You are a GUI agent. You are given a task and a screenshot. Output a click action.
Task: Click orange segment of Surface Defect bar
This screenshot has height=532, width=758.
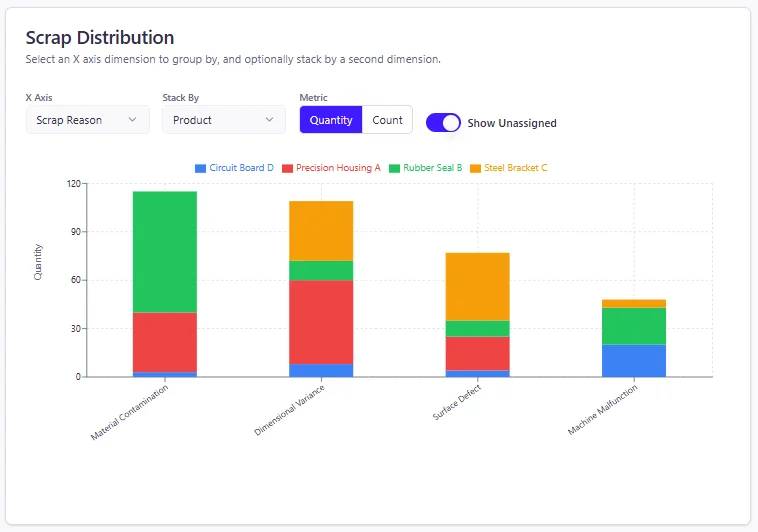tap(478, 287)
